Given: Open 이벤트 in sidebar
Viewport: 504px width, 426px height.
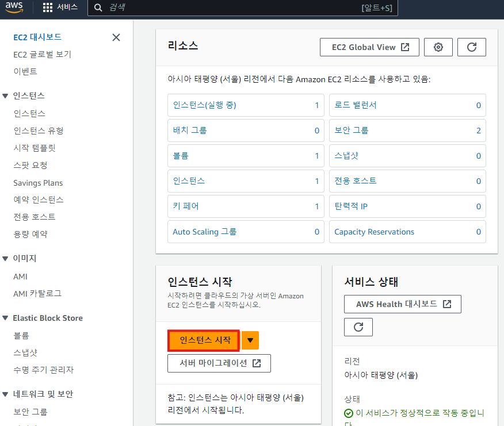Looking at the screenshot, I should coord(25,71).
